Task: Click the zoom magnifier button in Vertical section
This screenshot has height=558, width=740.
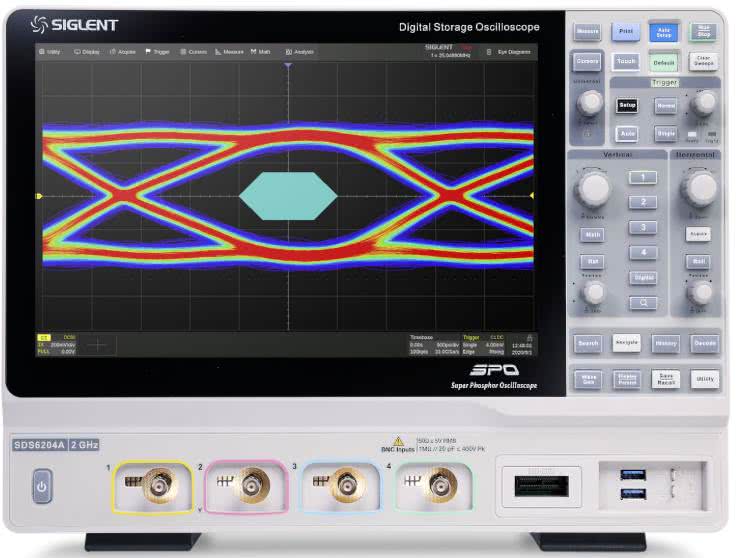Action: pyautogui.click(x=642, y=302)
